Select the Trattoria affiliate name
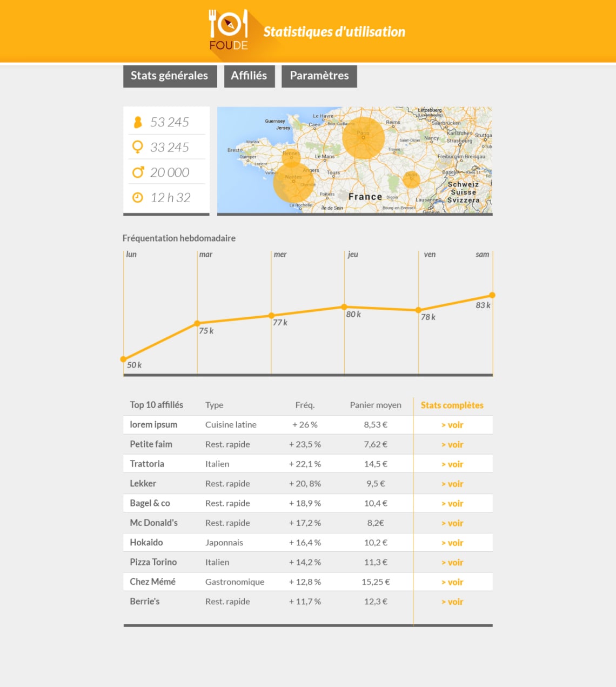The width and height of the screenshot is (616, 687). (147, 464)
